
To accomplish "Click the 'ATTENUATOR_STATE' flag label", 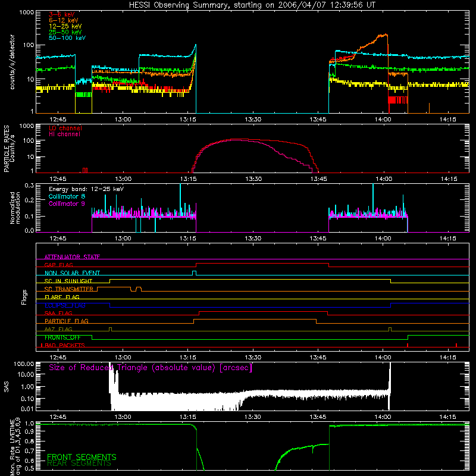I will coord(72,257).
